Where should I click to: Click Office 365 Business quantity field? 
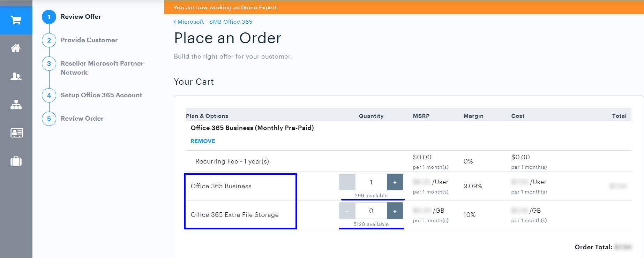[371, 182]
